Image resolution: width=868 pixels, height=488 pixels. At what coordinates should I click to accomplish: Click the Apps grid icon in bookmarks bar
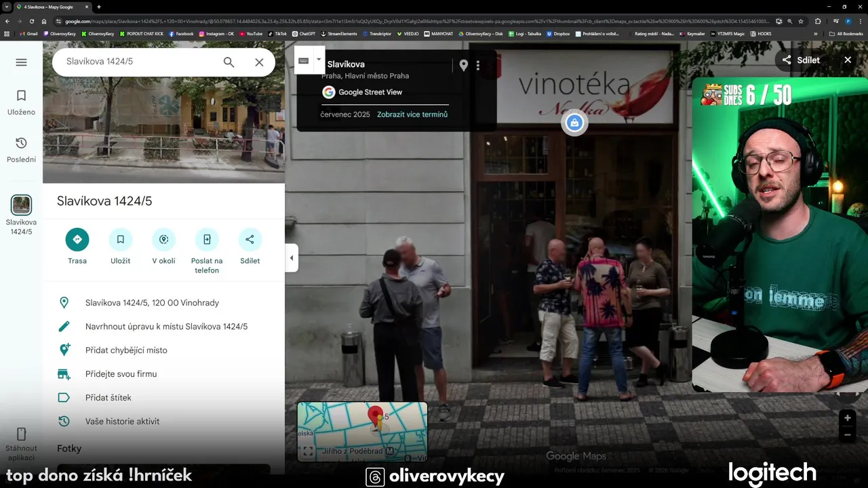[x=7, y=33]
